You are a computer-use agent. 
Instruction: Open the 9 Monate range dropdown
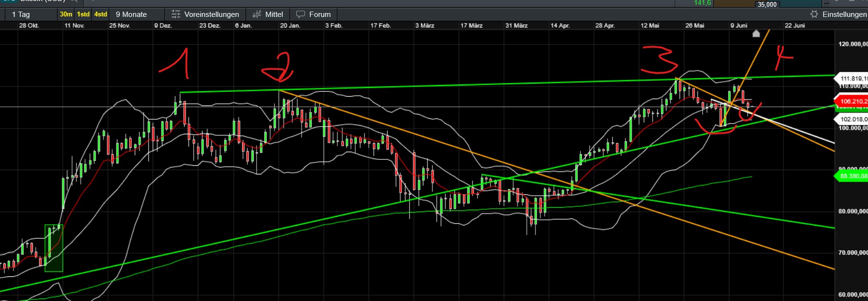tap(131, 14)
